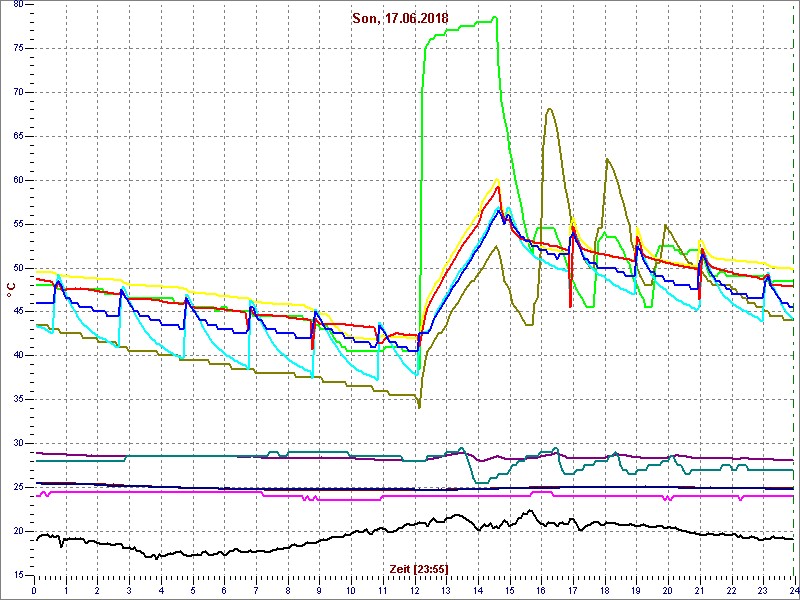Click hour 6 on time axis
This screenshot has width=800, height=600.
pyautogui.click(x=224, y=590)
